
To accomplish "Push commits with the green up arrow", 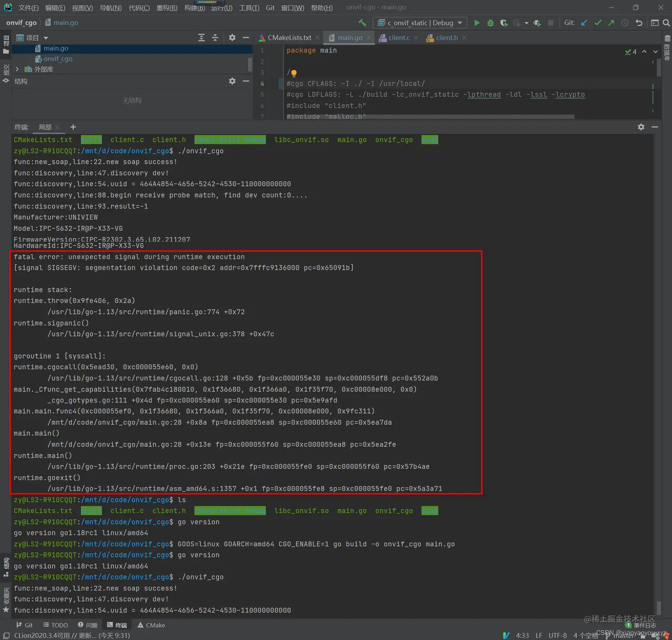I will click(611, 23).
